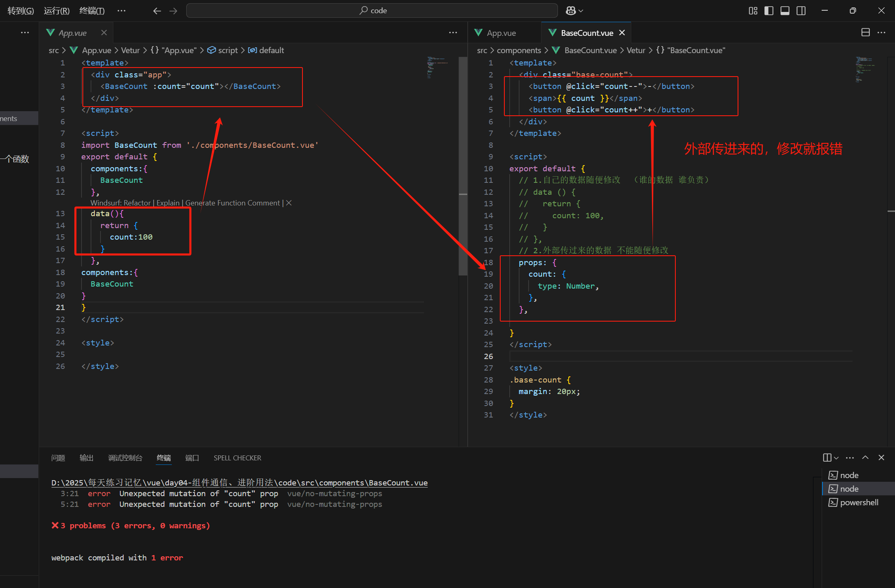Image resolution: width=895 pixels, height=588 pixels.
Task: Click split editor icon in right group
Action: (865, 33)
